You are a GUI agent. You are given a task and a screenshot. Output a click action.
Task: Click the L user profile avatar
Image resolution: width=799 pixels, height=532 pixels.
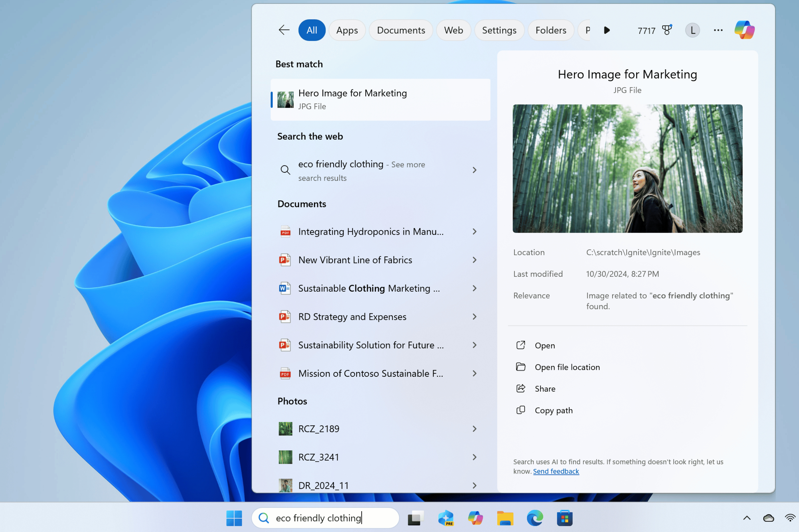click(x=692, y=30)
